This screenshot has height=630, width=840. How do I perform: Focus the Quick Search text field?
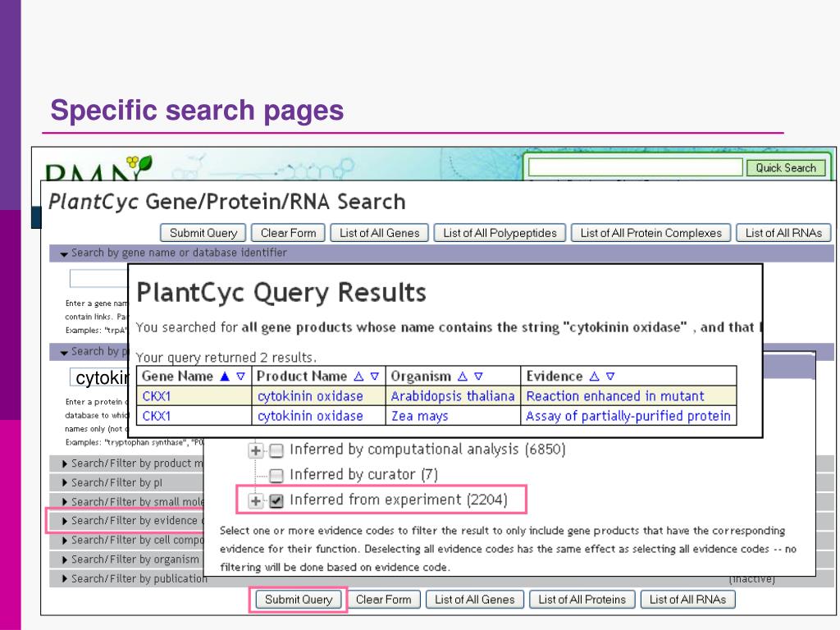pyautogui.click(x=636, y=167)
